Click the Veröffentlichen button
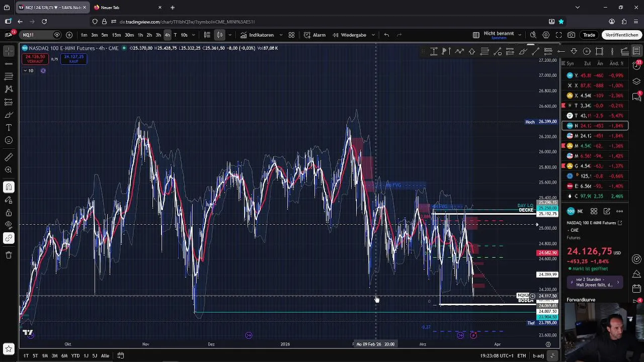Image resolution: width=644 pixels, height=362 pixels. click(622, 35)
